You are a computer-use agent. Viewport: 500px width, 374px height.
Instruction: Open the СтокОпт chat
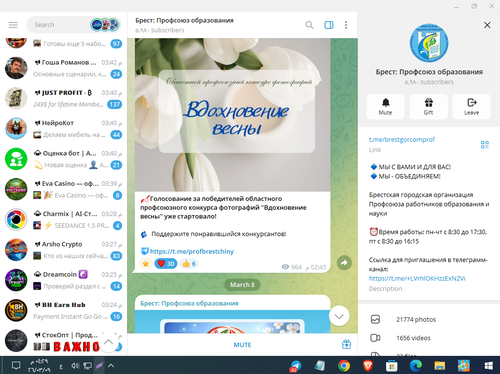[x=63, y=341]
